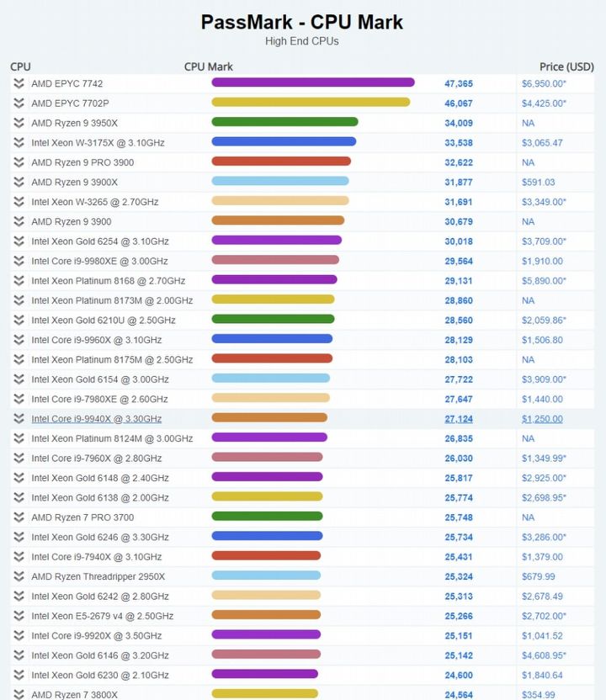Expand the Intel Xeon Gold 6254 chevron

(19, 241)
